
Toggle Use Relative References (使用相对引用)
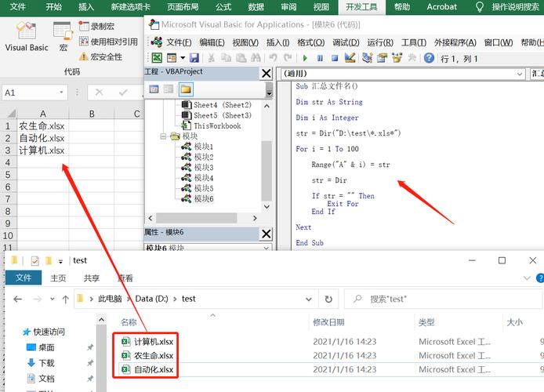(x=108, y=42)
